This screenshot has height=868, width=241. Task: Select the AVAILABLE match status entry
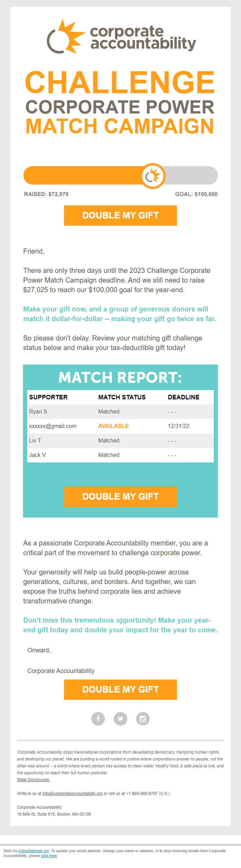click(x=113, y=426)
